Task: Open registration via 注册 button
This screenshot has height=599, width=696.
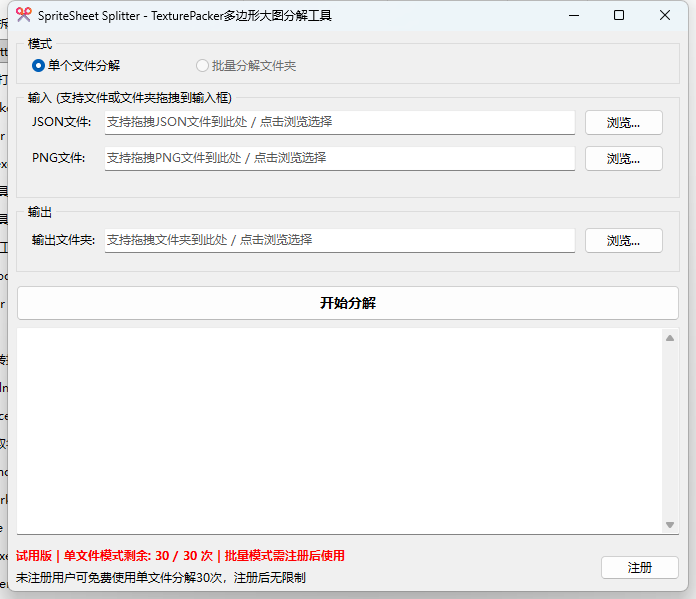Action: pos(640,567)
